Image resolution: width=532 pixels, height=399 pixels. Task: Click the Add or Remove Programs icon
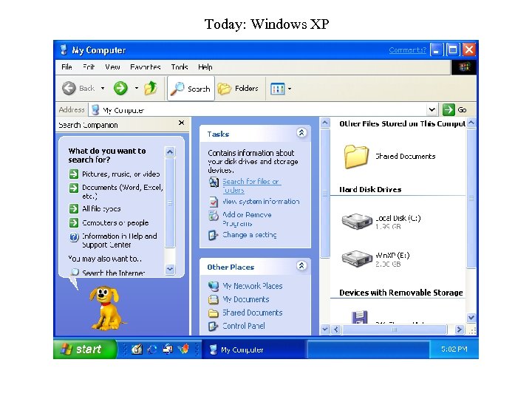pos(213,215)
